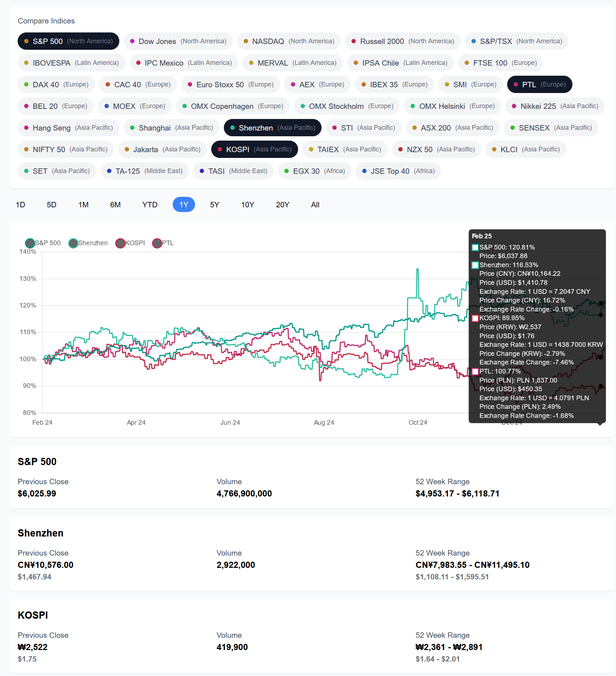Image resolution: width=616 pixels, height=676 pixels.
Task: Select the YTD time range
Action: click(x=150, y=204)
